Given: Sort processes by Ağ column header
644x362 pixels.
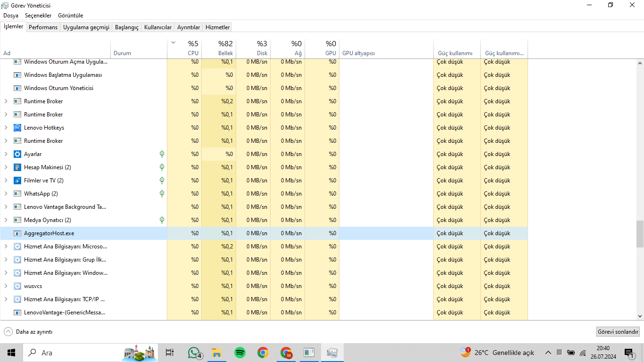Looking at the screenshot, I should (288, 49).
